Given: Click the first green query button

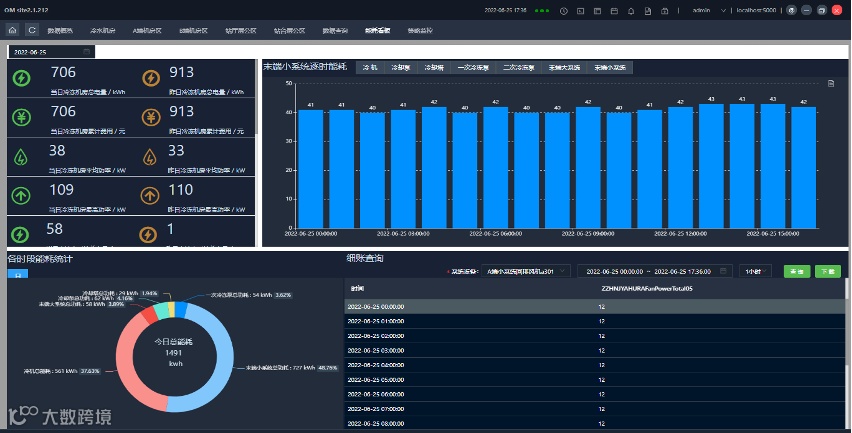Looking at the screenshot, I should 797,271.
